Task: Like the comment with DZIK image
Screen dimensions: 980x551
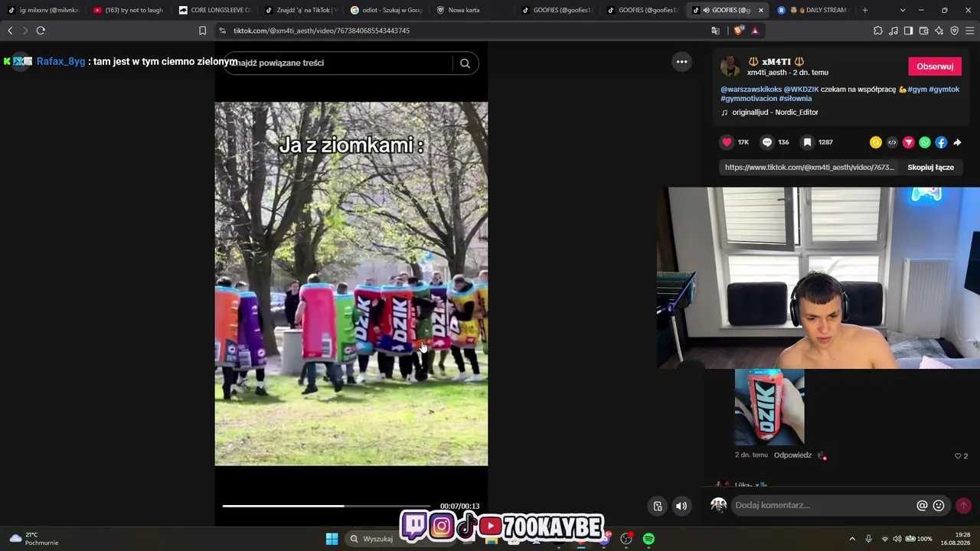Action: (957, 456)
